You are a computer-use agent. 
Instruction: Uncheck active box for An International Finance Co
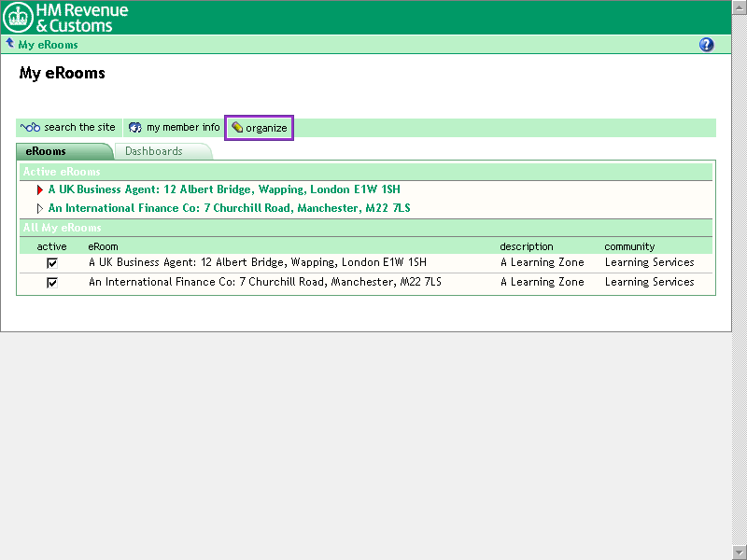pyautogui.click(x=52, y=282)
